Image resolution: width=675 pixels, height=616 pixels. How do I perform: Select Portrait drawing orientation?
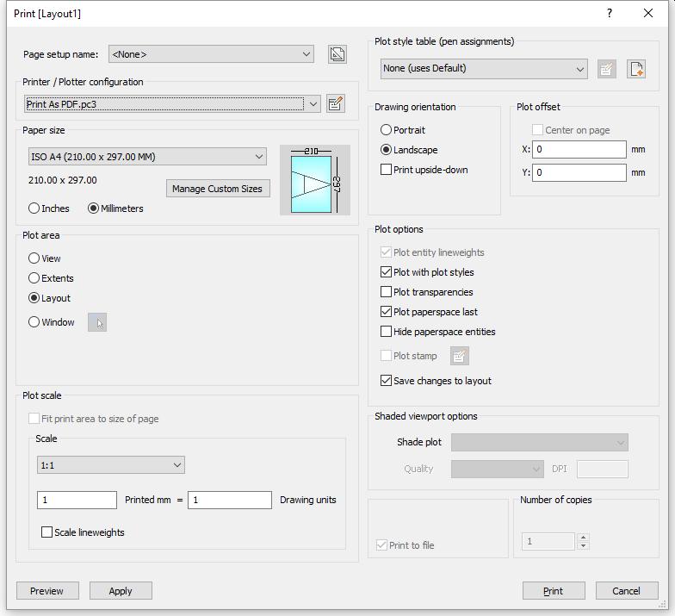pos(387,130)
